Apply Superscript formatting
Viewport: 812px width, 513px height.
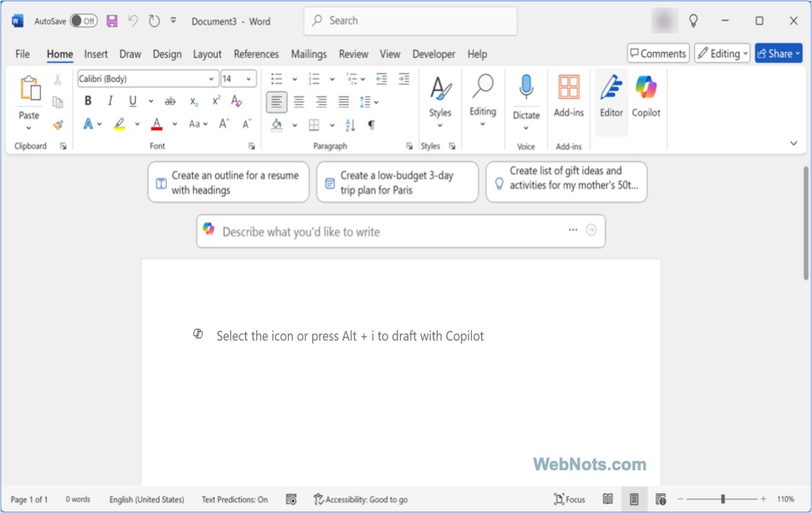point(216,101)
